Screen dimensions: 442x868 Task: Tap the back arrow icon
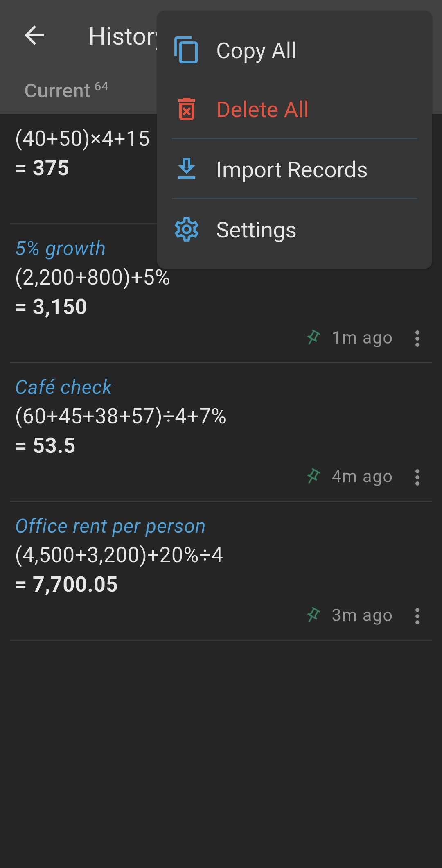[x=35, y=36]
